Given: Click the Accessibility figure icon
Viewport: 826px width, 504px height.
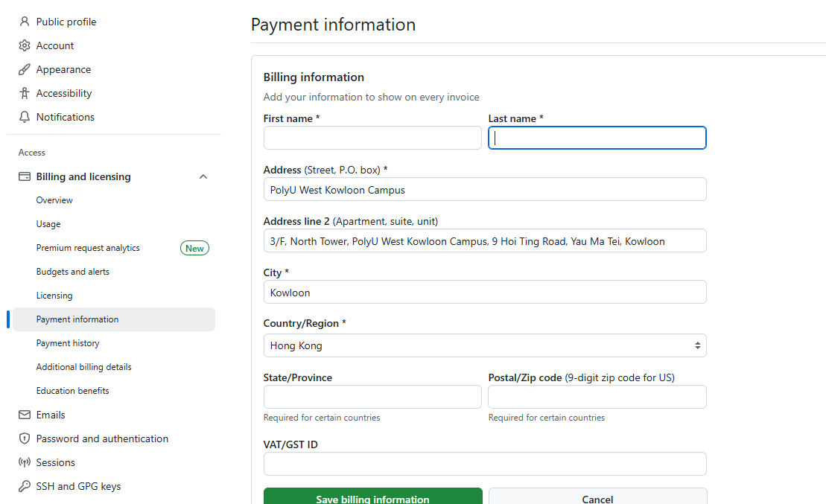Looking at the screenshot, I should pyautogui.click(x=25, y=93).
